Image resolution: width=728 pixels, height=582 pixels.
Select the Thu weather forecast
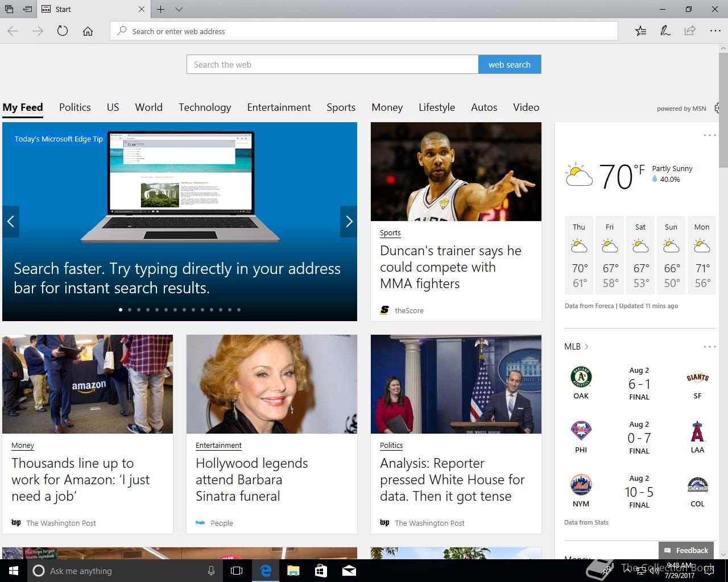pyautogui.click(x=579, y=255)
